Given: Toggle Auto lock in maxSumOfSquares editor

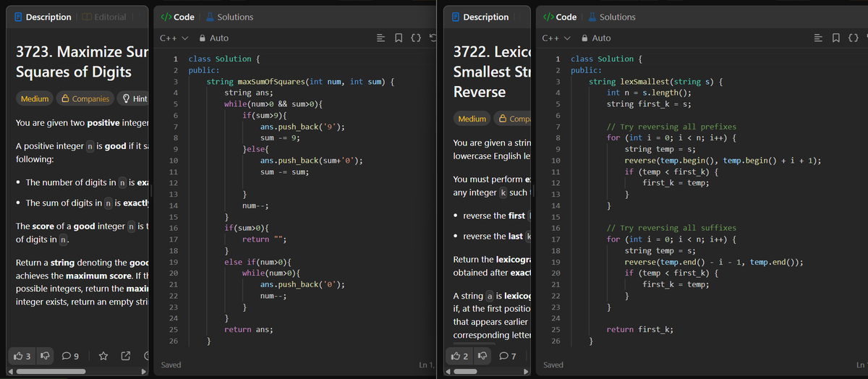Looking at the screenshot, I should [213, 38].
